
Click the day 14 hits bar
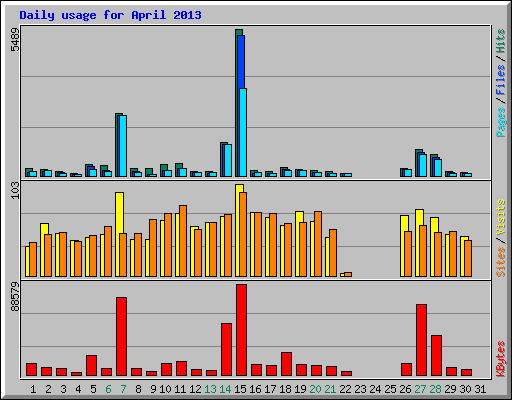point(222,159)
